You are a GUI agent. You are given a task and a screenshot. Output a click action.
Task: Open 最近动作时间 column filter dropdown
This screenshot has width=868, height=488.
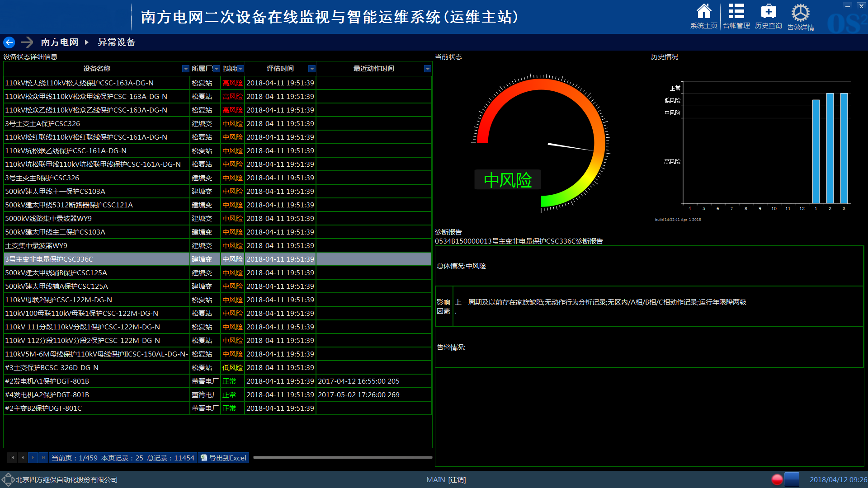click(427, 69)
